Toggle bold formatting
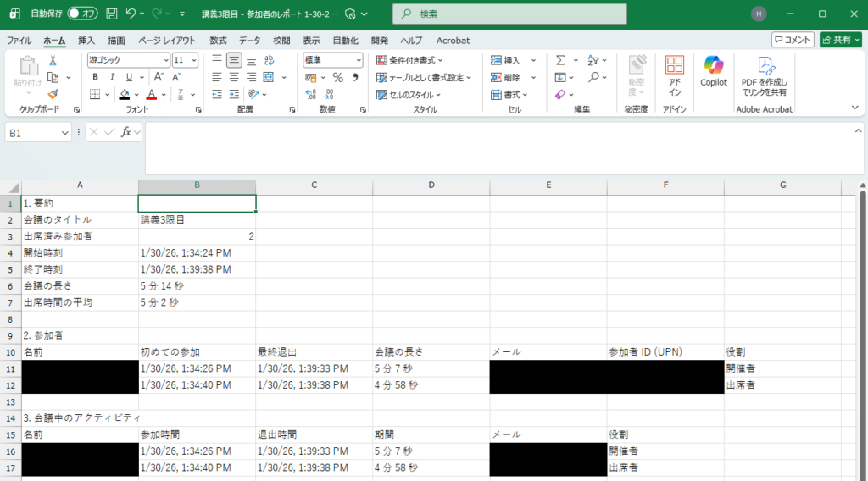Screen dimensions: 868x481 coord(95,77)
